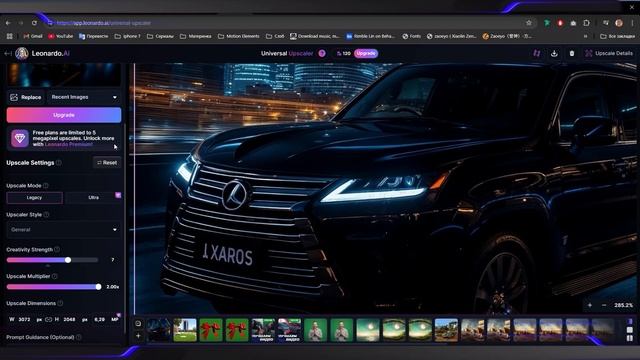Show info for Upscale Mode
Viewport: 640px width, 360px height.
[x=46, y=185]
